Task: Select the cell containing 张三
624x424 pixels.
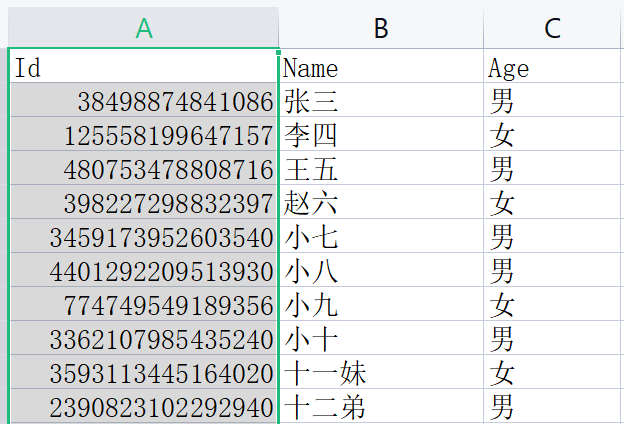Action: pyautogui.click(x=380, y=101)
